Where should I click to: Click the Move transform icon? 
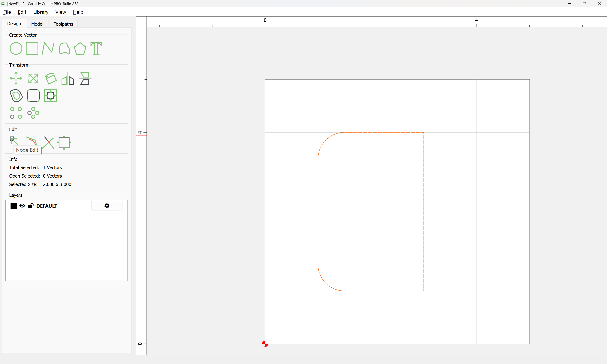[x=16, y=79]
